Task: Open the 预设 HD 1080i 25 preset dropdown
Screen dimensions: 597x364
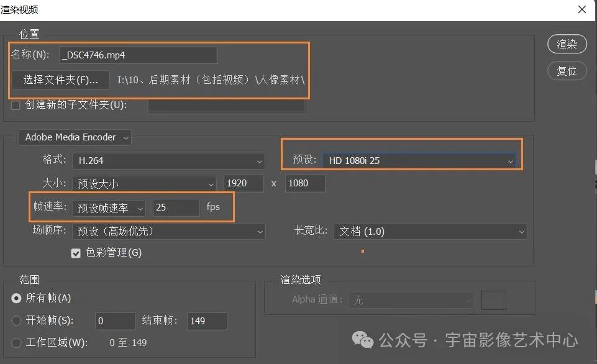Action: pos(420,161)
